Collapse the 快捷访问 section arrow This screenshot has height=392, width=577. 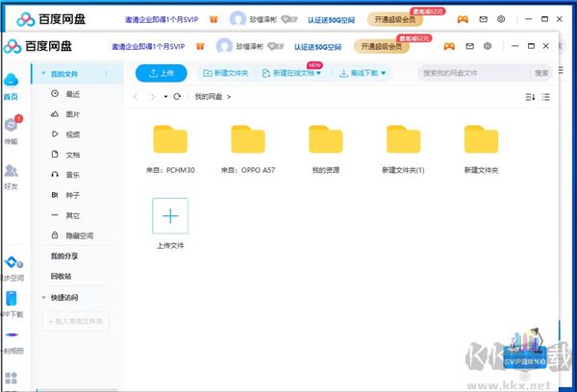[43, 297]
